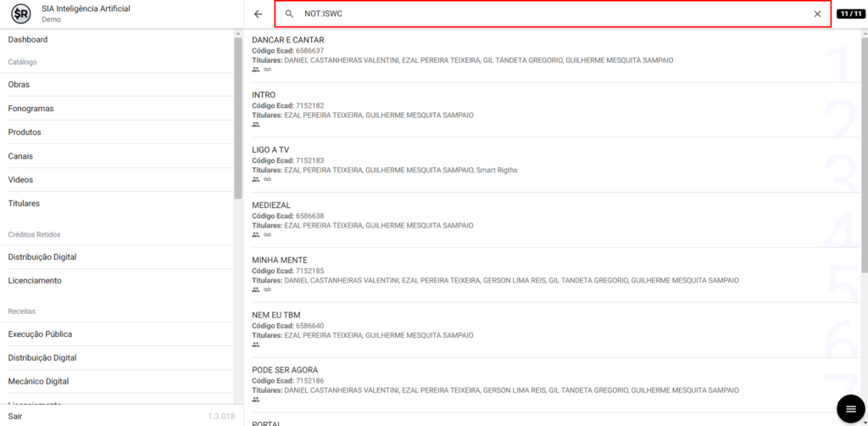Select Fonogramas in the sidebar
Screen dimensions: 868x426
pyautogui.click(x=31, y=109)
